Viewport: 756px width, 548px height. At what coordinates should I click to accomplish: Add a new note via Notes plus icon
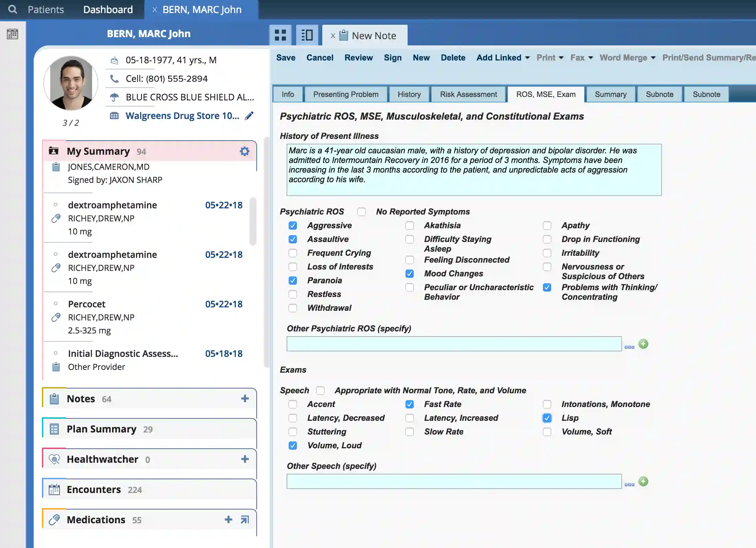click(x=245, y=398)
